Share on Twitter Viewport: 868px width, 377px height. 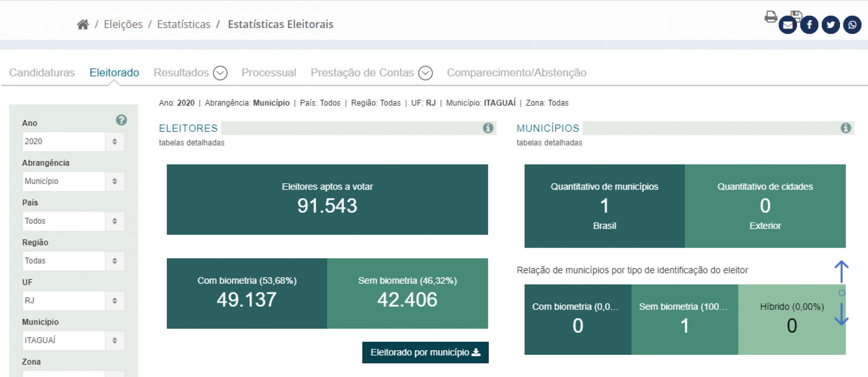(x=831, y=25)
